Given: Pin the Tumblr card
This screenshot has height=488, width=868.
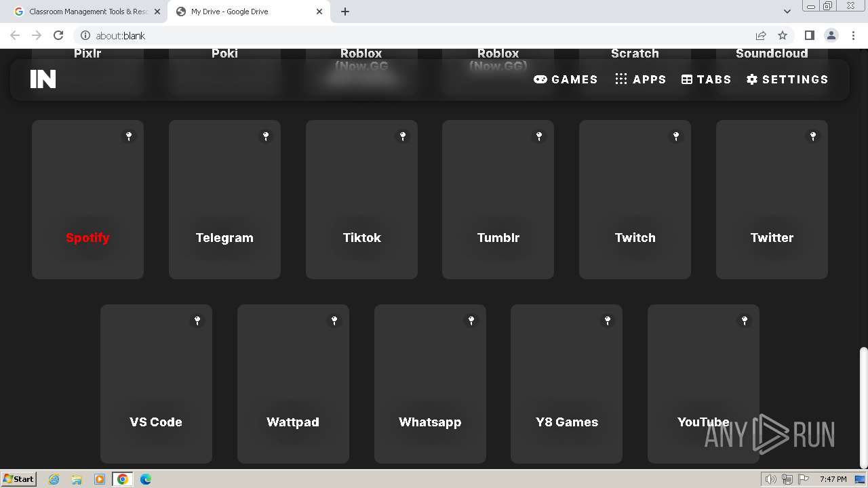Looking at the screenshot, I should click(539, 136).
